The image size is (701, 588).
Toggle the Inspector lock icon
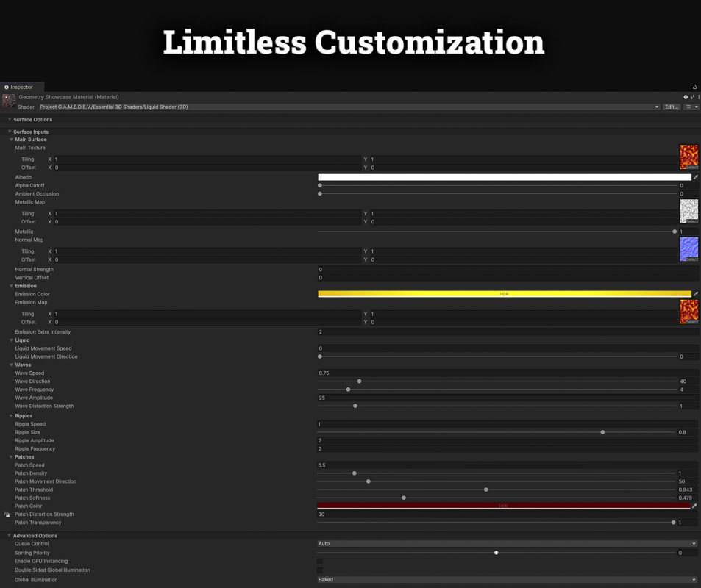pos(694,87)
